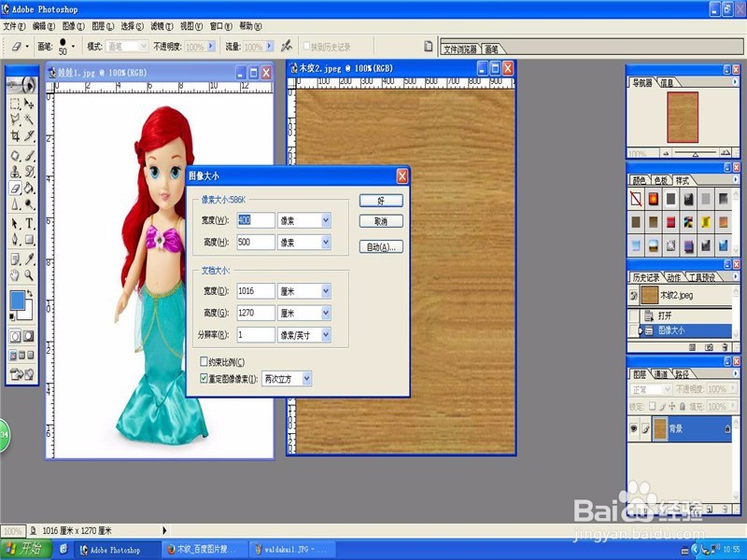The height and width of the screenshot is (560, 747).
Task: Open the pixel width unit dropdown (像素)
Action: click(x=326, y=220)
